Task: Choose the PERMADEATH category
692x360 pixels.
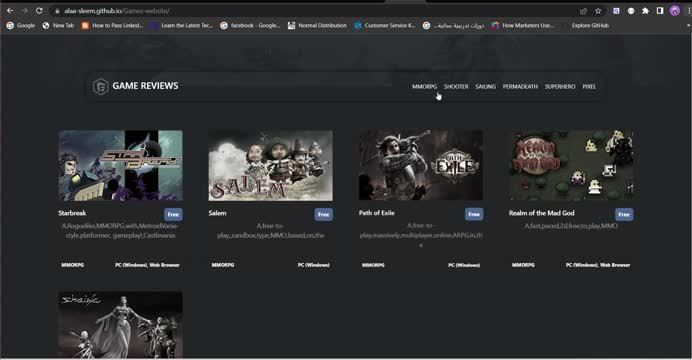Action: coord(520,86)
